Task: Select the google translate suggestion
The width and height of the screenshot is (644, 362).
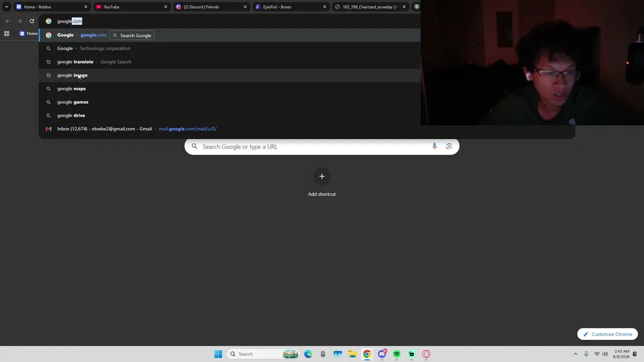Action: [x=229, y=62]
